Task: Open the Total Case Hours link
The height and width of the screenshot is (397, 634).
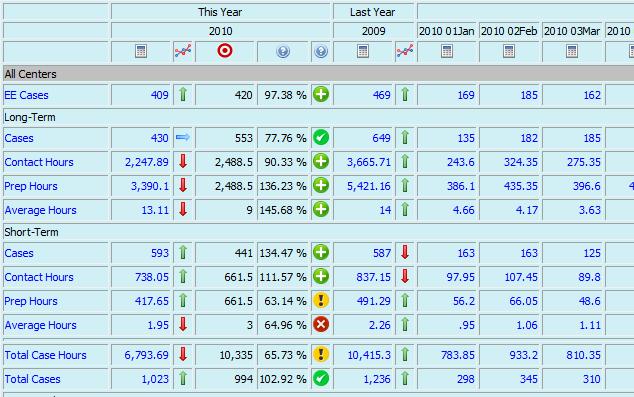Action: (x=45, y=355)
